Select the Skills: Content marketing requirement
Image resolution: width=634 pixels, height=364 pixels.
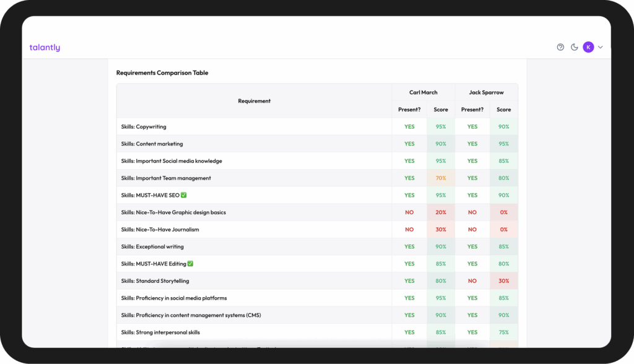pyautogui.click(x=152, y=144)
